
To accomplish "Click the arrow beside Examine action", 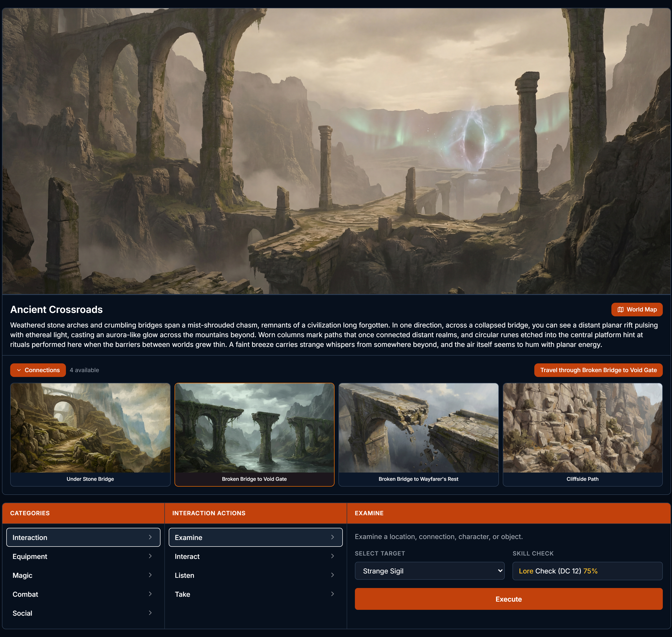I will [x=332, y=537].
